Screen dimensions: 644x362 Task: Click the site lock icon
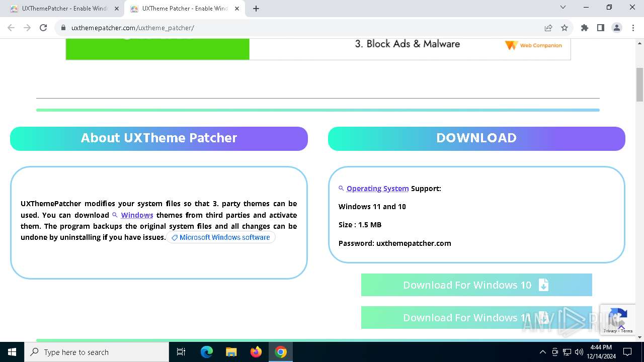[x=63, y=28]
